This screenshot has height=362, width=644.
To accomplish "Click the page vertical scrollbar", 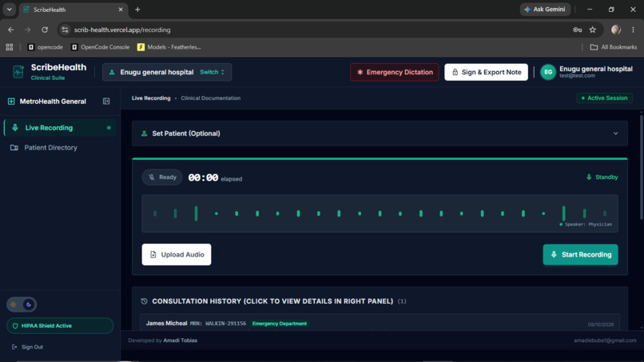I will [x=641, y=169].
